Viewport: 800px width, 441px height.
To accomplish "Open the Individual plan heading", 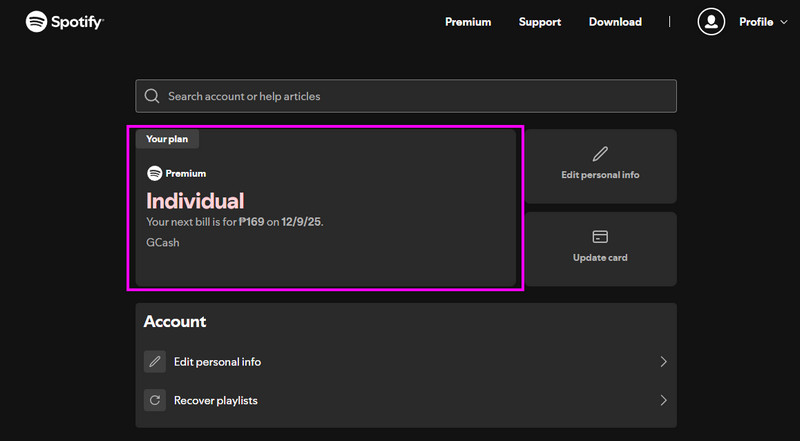I will click(x=195, y=200).
